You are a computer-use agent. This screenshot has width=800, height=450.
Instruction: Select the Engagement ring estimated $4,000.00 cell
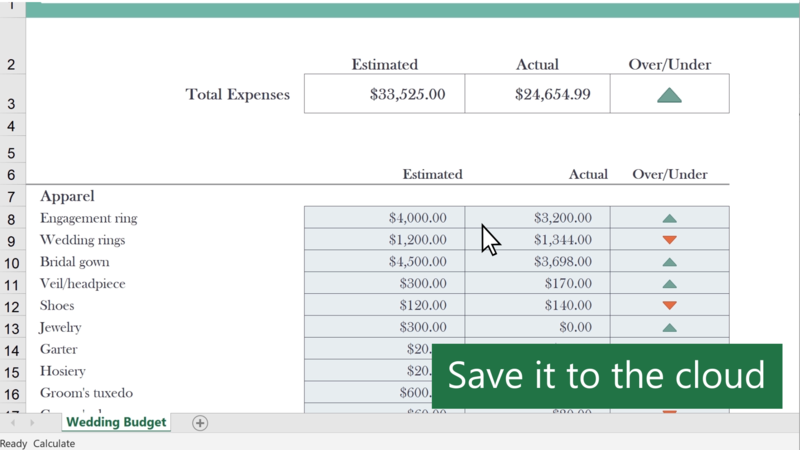[x=384, y=218]
